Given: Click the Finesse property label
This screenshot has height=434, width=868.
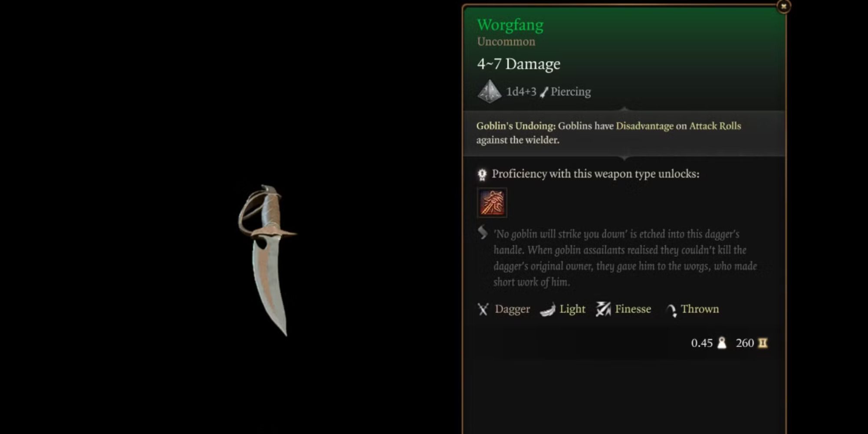Looking at the screenshot, I should click(x=633, y=309).
